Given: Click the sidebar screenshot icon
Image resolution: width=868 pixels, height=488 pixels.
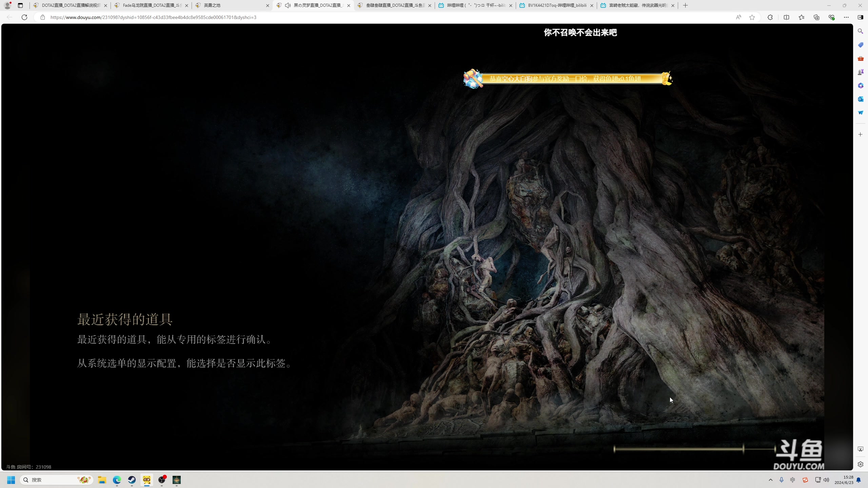Looking at the screenshot, I should (861, 449).
